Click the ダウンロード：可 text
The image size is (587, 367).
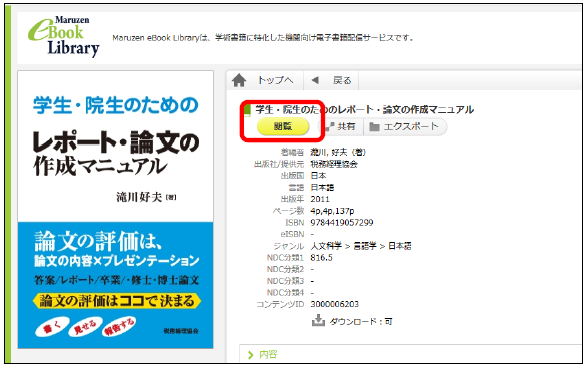pyautogui.click(x=361, y=321)
